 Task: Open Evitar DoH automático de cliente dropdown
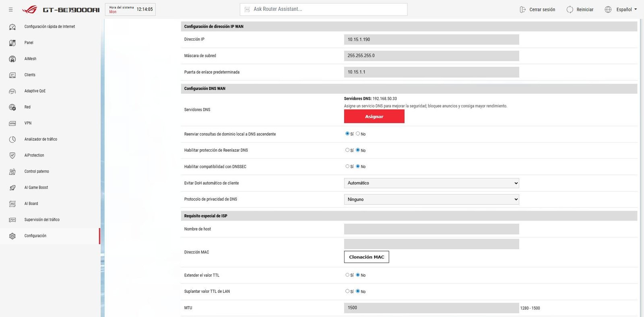tap(431, 183)
